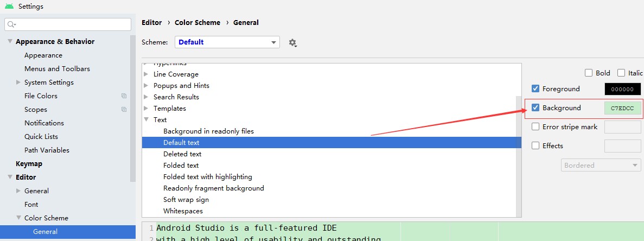The height and width of the screenshot is (241, 644).
Task: Collapse the Editor section arrow
Action: [10, 177]
